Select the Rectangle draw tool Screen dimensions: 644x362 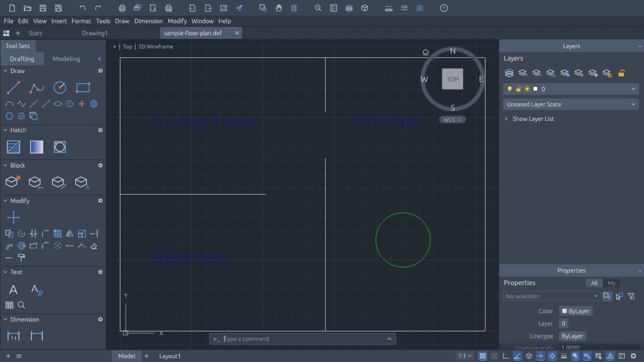click(x=83, y=88)
